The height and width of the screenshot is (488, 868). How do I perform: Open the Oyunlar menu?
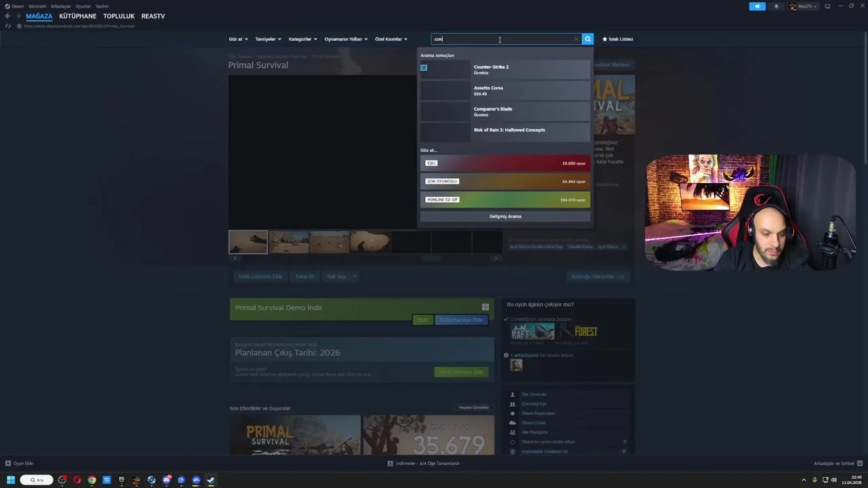[x=83, y=6]
